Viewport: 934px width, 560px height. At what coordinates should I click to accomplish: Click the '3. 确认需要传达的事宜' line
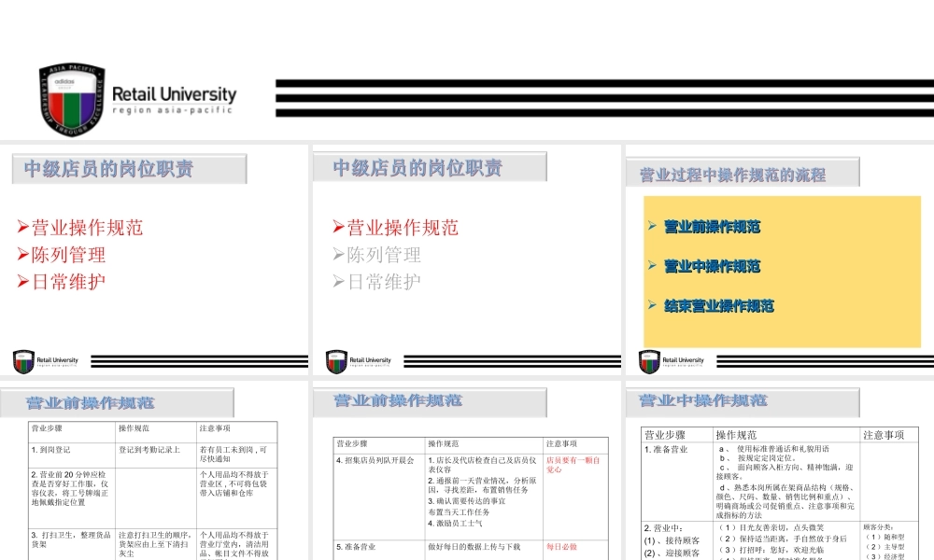coord(466,501)
